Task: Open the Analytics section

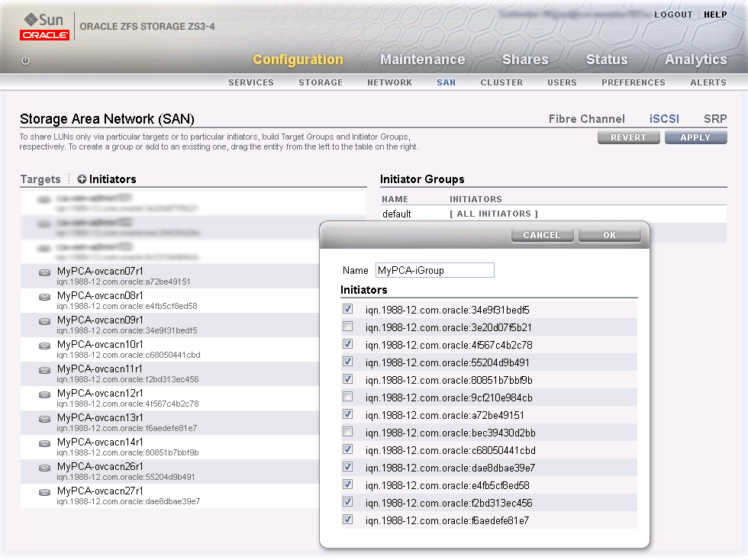Action: click(x=695, y=59)
